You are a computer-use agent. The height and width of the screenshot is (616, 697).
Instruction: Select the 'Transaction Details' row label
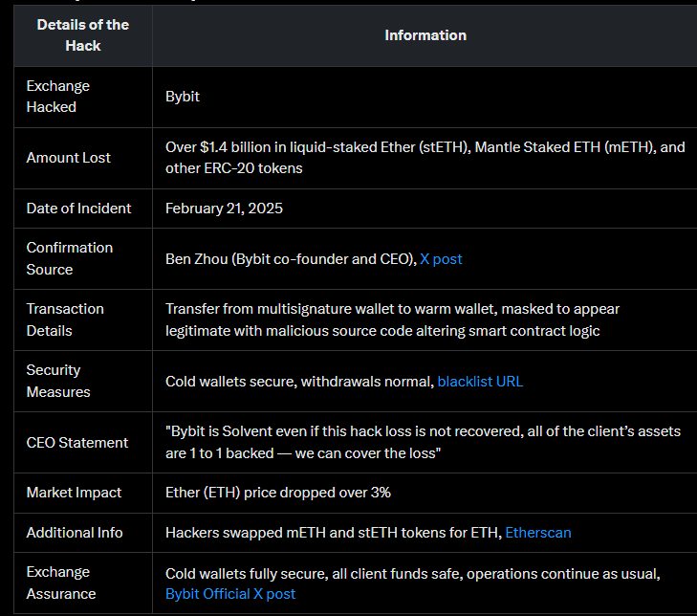(65, 319)
